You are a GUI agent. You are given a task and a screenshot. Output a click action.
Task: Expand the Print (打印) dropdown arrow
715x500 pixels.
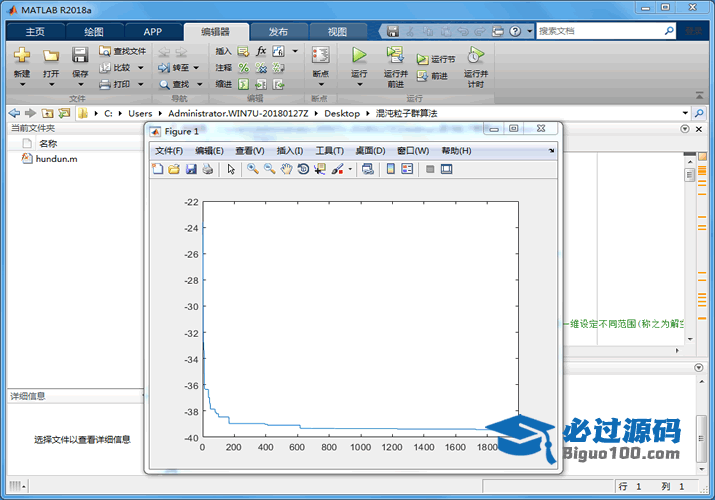click(140, 84)
